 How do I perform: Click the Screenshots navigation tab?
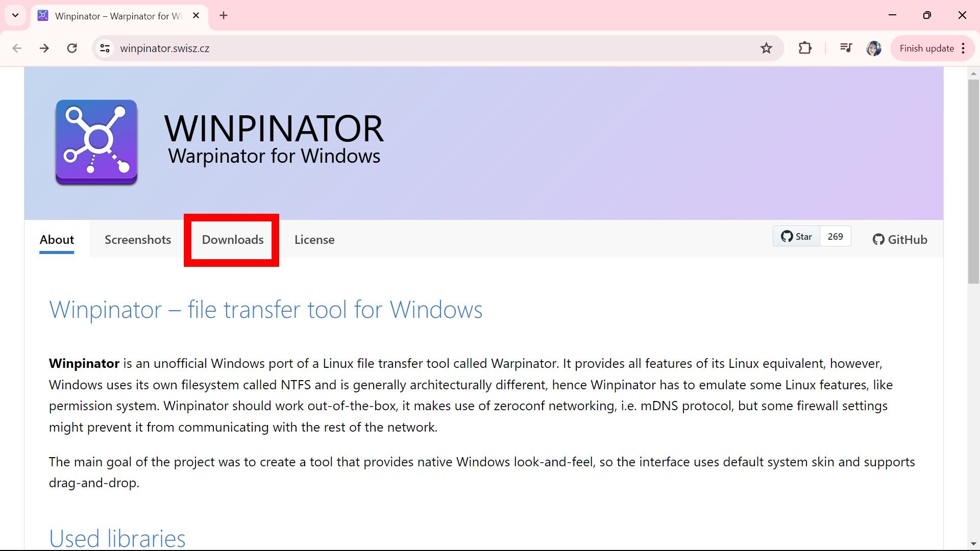(138, 239)
